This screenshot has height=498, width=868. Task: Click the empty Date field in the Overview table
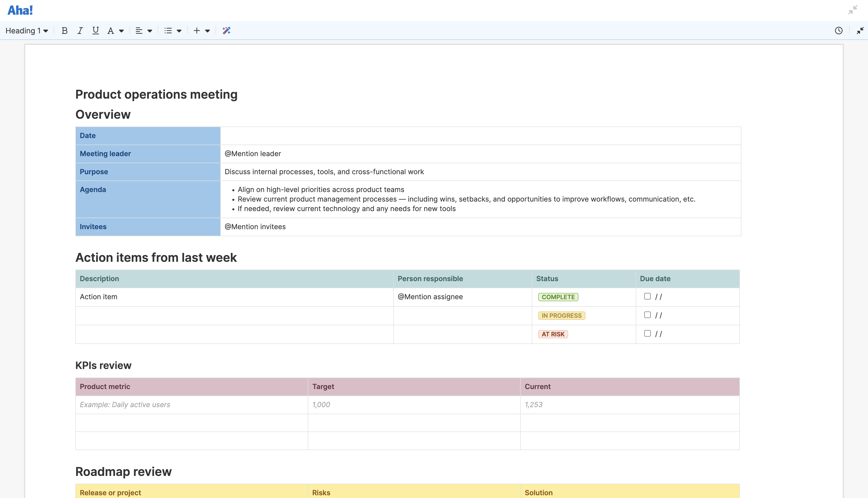(x=479, y=136)
